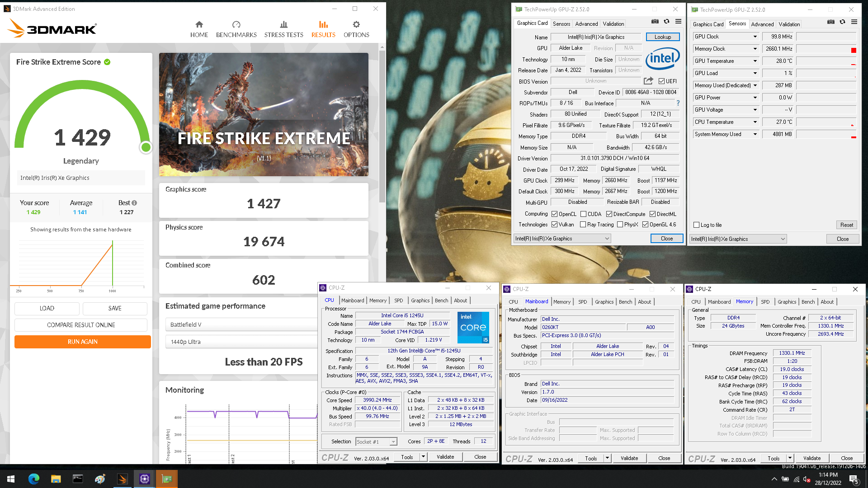Expand the Tools dropdown arrow in CPU-Z CPU window
Image resolution: width=868 pixels, height=488 pixels.
423,457
